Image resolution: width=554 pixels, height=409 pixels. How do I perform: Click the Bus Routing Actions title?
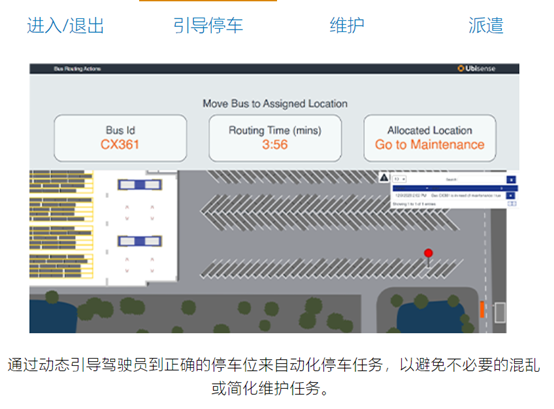77,69
